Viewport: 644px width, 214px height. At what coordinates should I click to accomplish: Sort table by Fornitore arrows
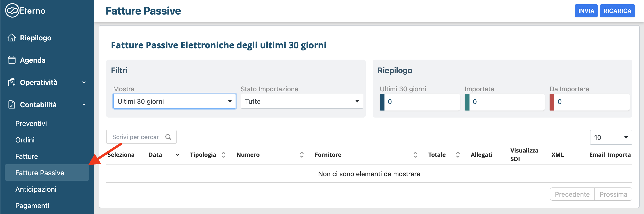point(415,155)
